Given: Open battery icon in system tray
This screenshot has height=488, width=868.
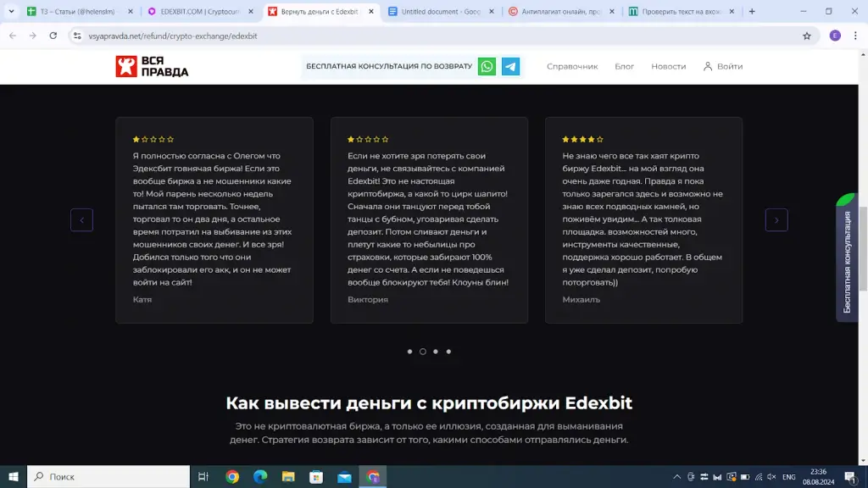Looking at the screenshot, I should pyautogui.click(x=744, y=477).
